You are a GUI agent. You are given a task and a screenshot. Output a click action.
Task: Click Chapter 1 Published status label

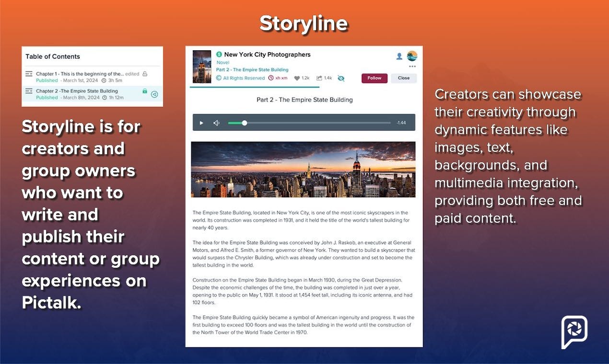(x=47, y=80)
